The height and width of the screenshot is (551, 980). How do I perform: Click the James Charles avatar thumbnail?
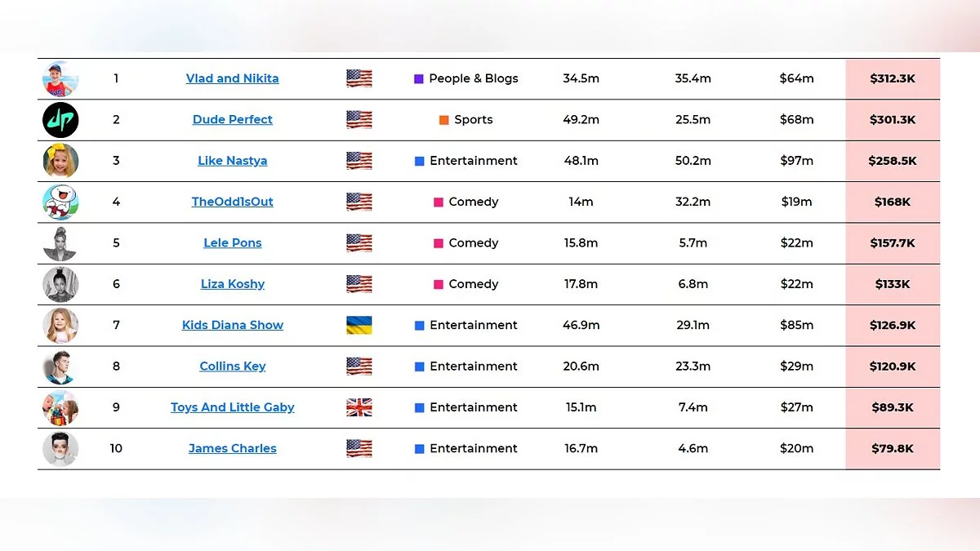coord(60,449)
